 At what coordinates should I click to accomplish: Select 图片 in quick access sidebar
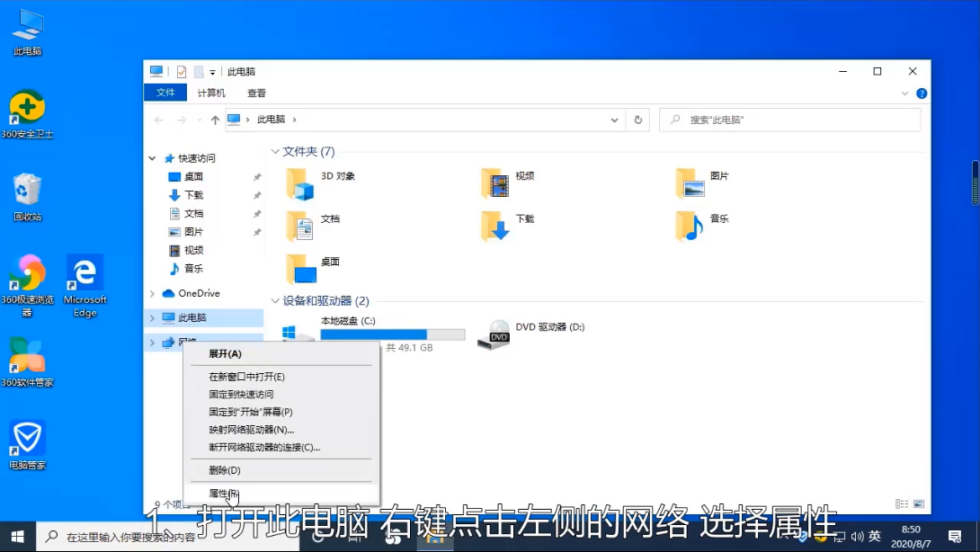pyautogui.click(x=193, y=232)
